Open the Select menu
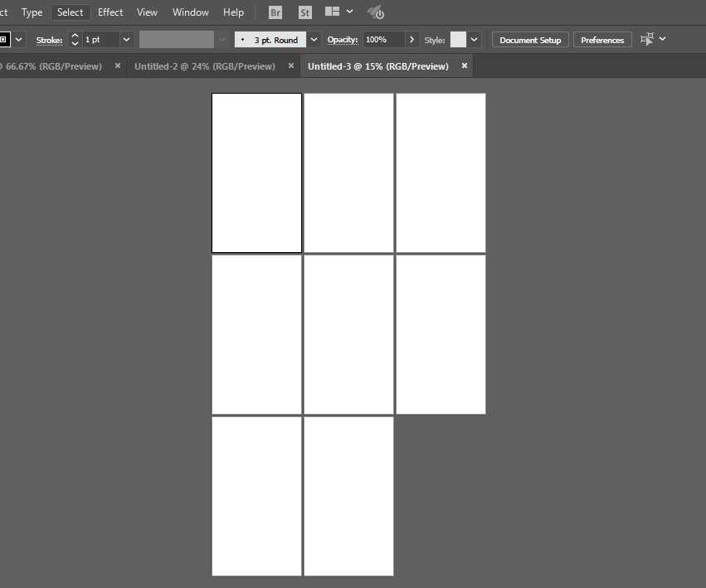Image resolution: width=706 pixels, height=588 pixels. point(70,12)
